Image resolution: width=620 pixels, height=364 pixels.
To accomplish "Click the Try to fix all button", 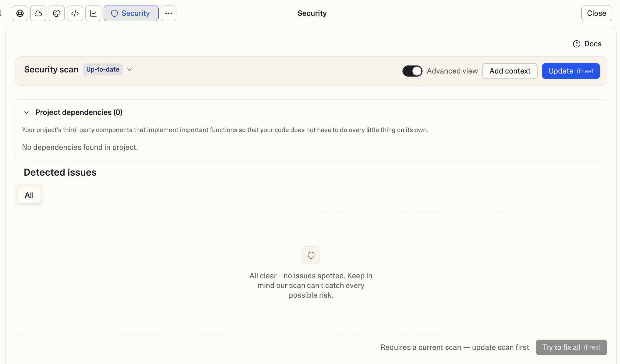I will tap(571, 347).
